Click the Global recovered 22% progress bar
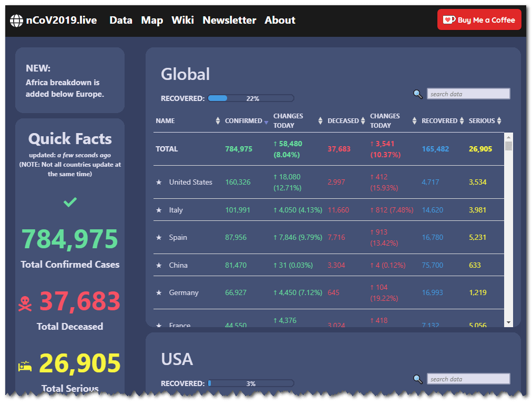The width and height of the screenshot is (532, 405). pyautogui.click(x=251, y=98)
